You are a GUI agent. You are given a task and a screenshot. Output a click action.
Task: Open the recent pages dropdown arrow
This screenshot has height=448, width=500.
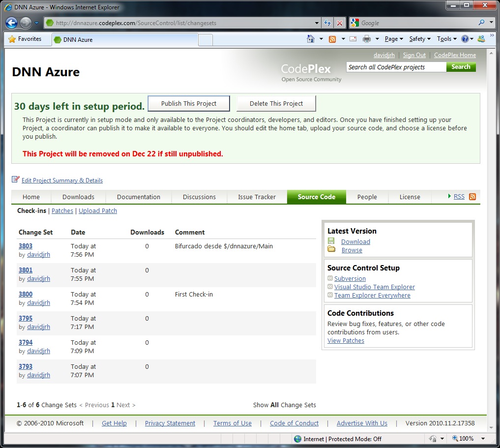[x=36, y=23]
